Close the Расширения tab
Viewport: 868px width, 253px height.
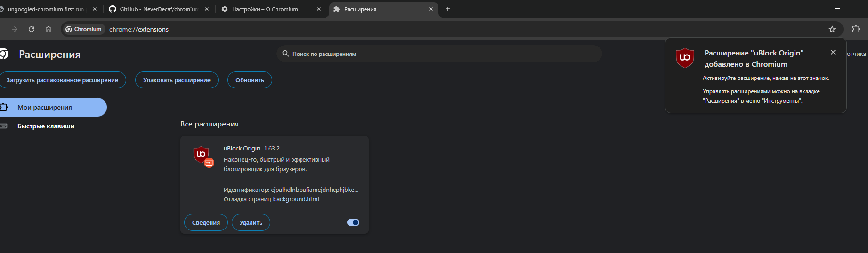tap(431, 9)
